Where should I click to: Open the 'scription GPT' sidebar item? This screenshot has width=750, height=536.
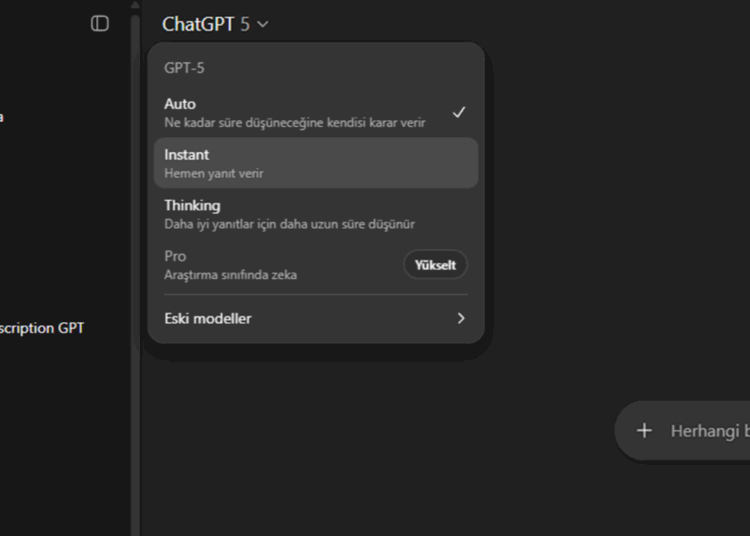click(x=42, y=328)
